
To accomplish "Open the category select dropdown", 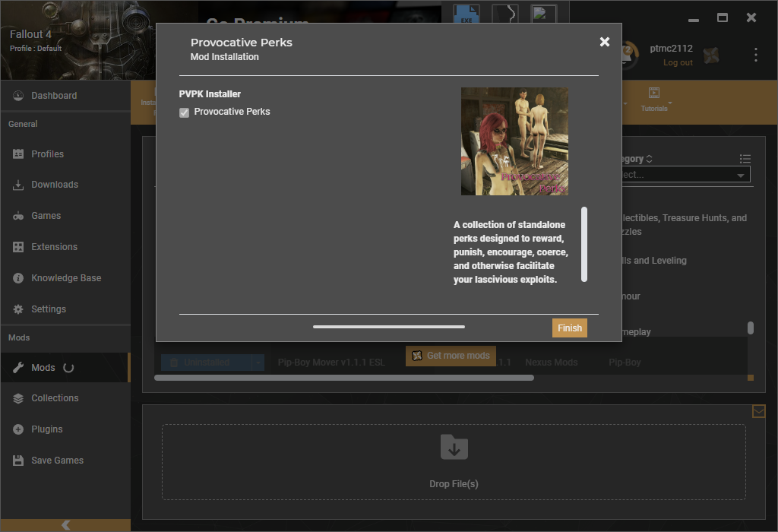I will point(685,175).
